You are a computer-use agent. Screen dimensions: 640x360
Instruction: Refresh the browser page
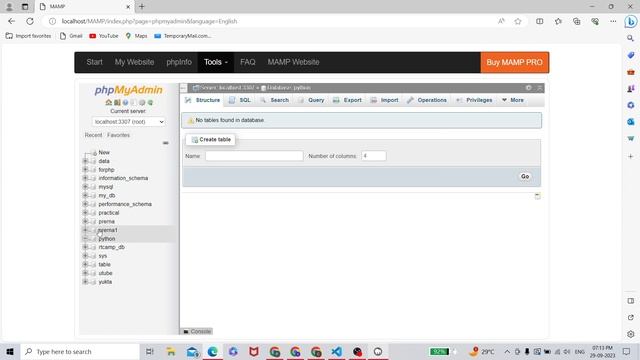pos(30,21)
